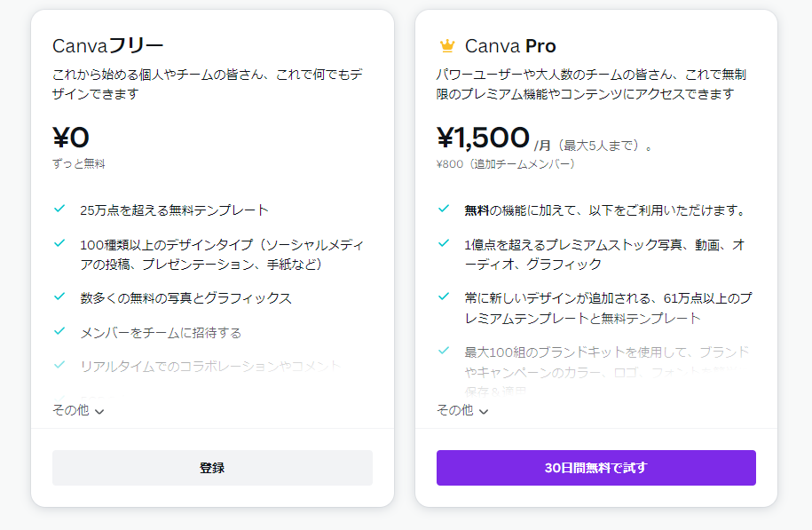Screen dimensions: 812x530
Task: Click checkmark beside 1億点を超えるプレミアムストック写真
Action: click(x=444, y=242)
